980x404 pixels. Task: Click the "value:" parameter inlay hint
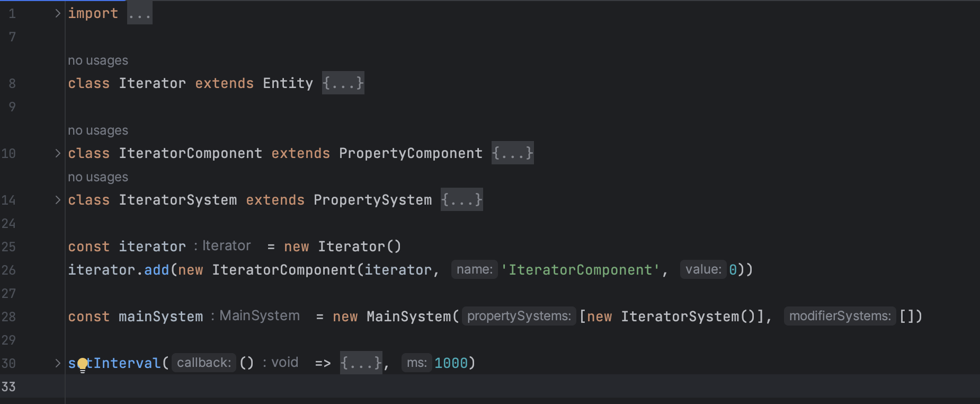[x=703, y=270]
